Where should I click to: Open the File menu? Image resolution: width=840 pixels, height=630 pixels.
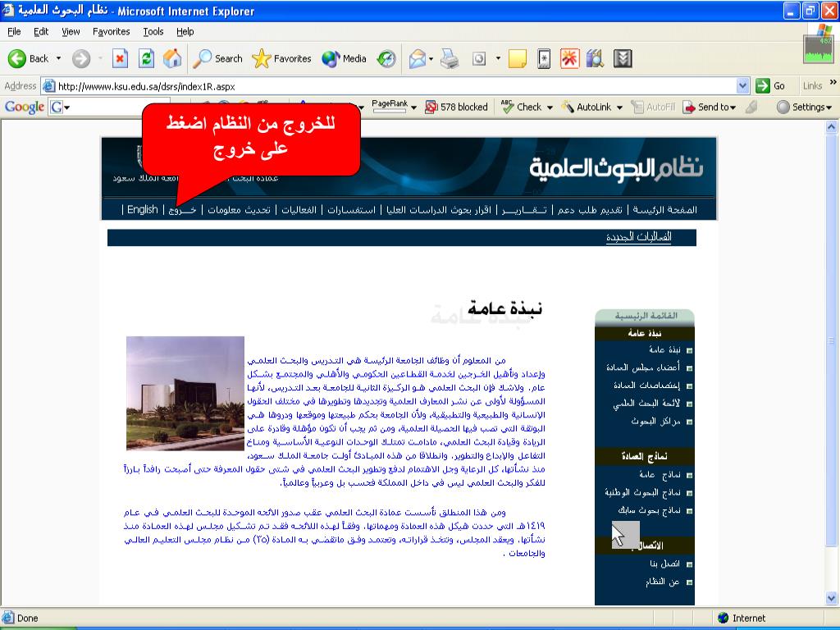click(15, 32)
